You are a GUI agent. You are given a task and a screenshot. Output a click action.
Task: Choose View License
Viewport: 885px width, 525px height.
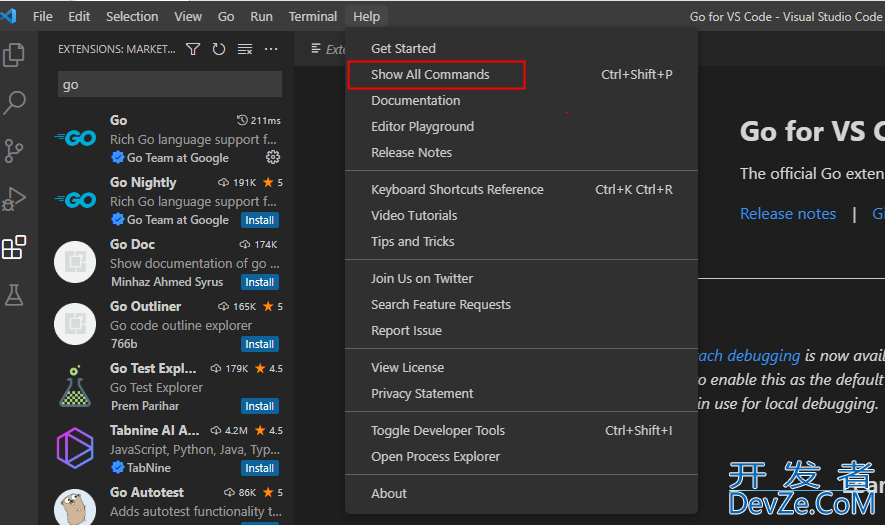tap(521, 368)
